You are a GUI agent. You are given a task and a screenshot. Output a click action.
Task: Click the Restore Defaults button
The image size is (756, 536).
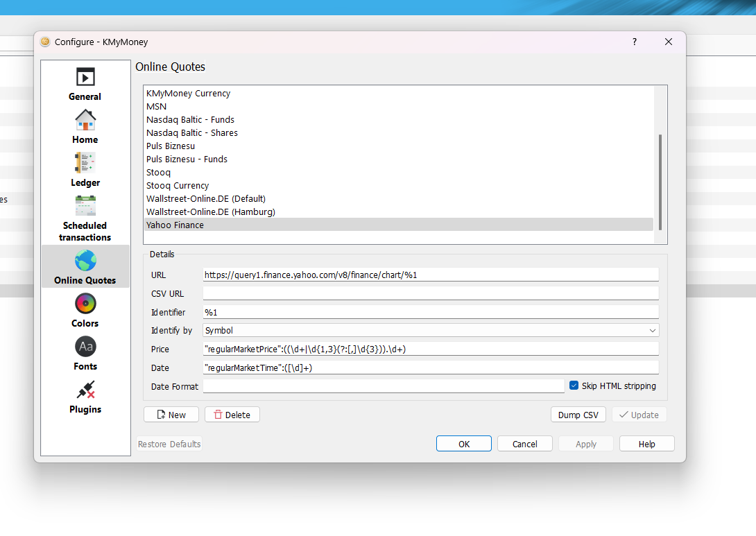coord(169,444)
